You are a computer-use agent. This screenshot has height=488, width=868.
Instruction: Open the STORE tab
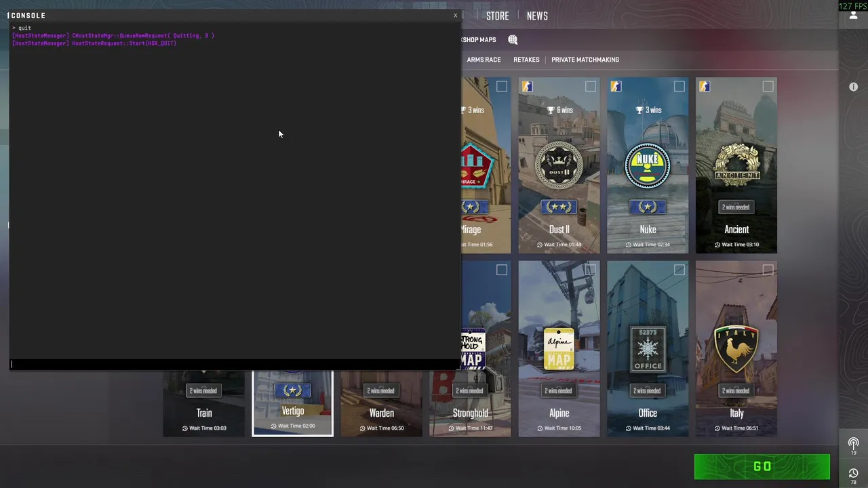(x=497, y=16)
